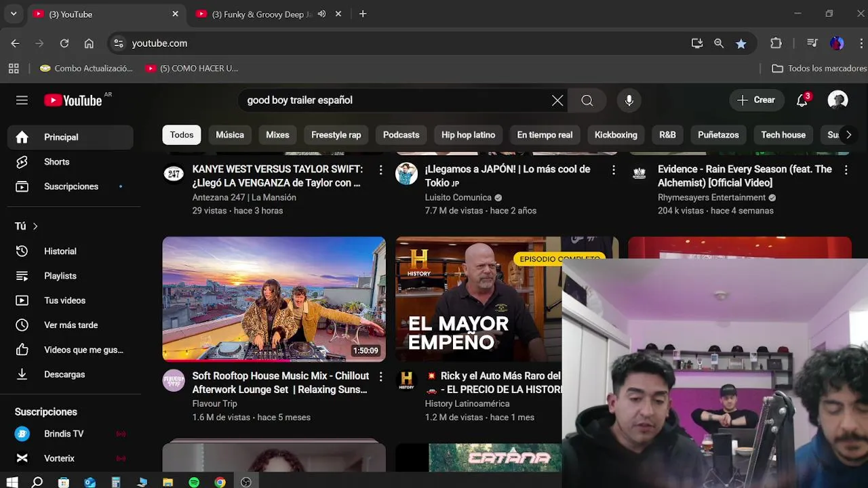This screenshot has width=868, height=488.
Task: Open the YouTube account avatar menu
Action: click(x=837, y=100)
